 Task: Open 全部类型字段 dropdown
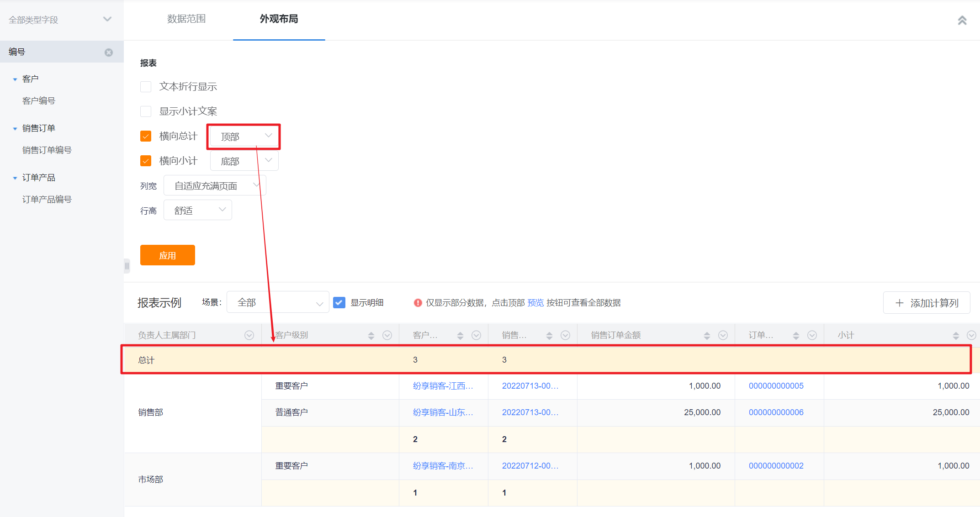(62, 20)
